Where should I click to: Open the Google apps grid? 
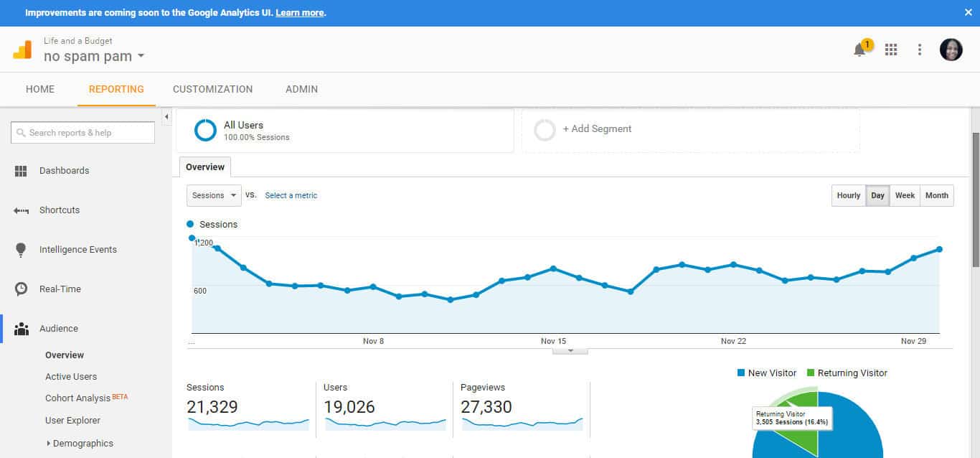pos(891,50)
